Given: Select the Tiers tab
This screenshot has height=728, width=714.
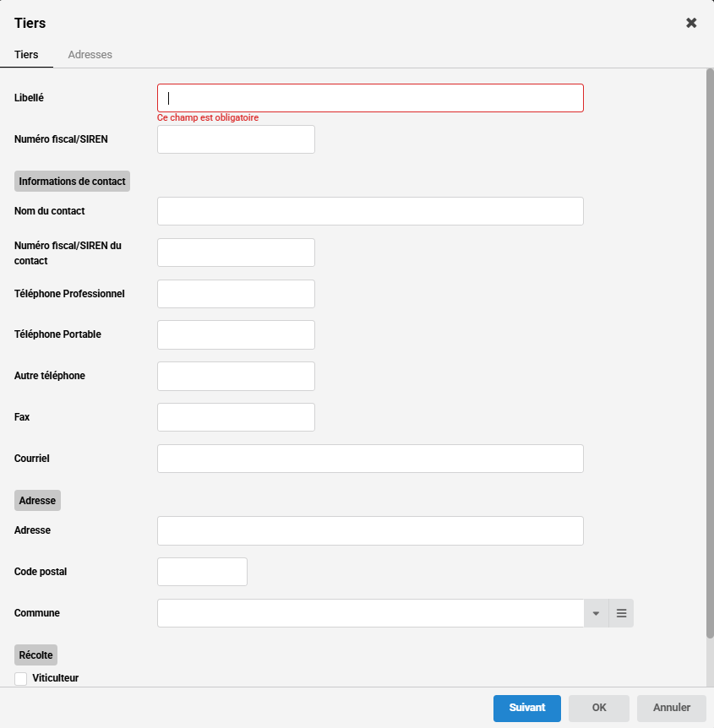Looking at the screenshot, I should click(x=26, y=55).
